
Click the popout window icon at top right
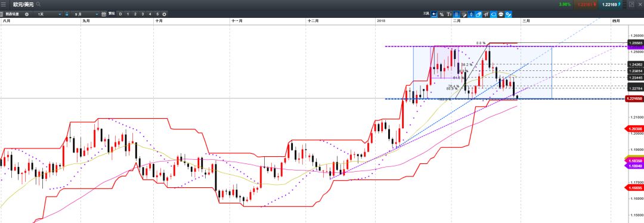[x=631, y=5]
